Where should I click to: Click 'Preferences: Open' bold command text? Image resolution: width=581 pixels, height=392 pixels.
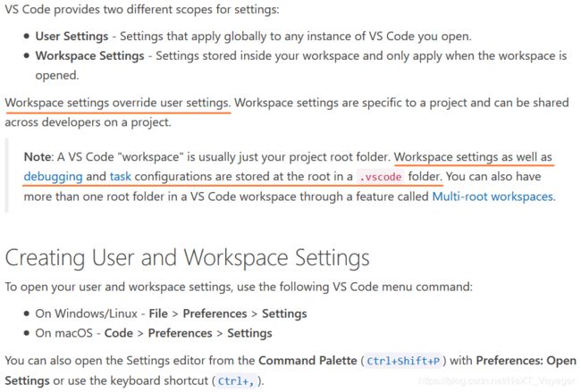[x=526, y=361]
